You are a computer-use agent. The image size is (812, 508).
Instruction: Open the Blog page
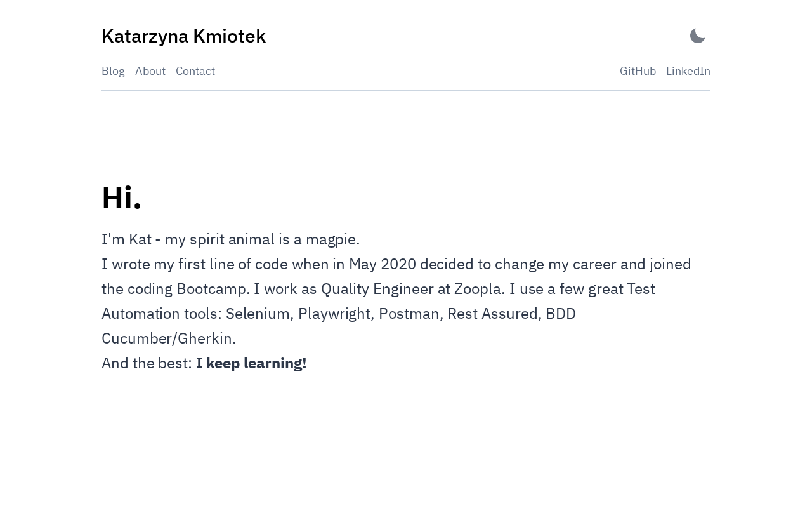coord(113,71)
